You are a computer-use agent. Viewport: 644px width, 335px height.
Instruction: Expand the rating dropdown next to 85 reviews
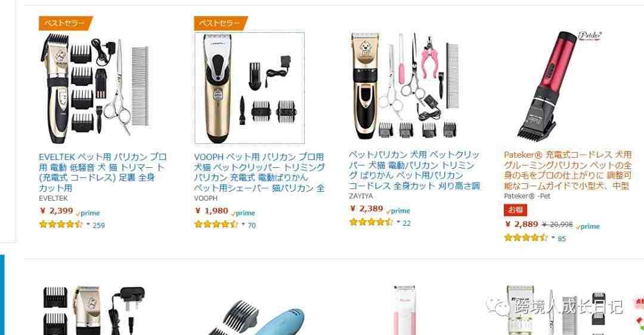point(553,238)
